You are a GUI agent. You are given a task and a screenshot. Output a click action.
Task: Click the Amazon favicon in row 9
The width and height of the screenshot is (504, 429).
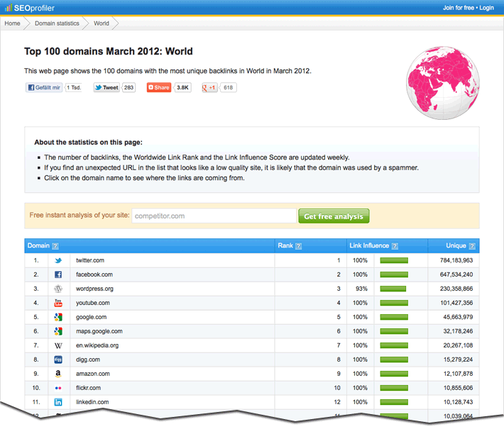pyautogui.click(x=58, y=374)
